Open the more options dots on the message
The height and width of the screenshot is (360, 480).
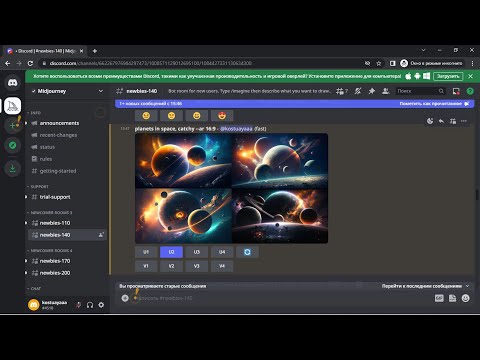[x=464, y=121]
